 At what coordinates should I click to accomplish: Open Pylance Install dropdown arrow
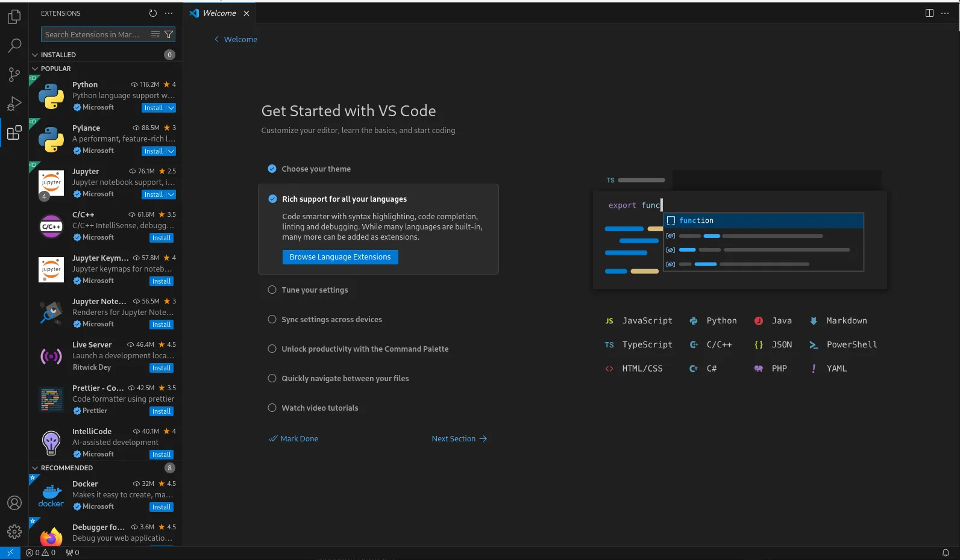coord(171,152)
